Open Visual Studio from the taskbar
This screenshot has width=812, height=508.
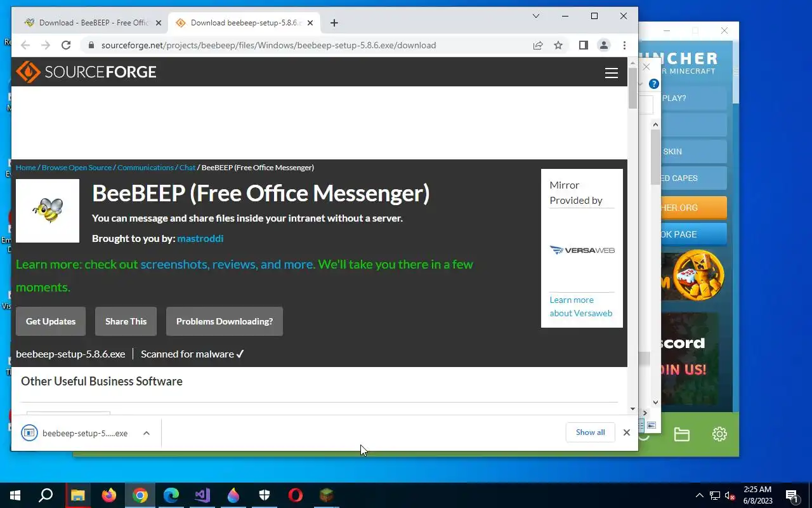202,495
